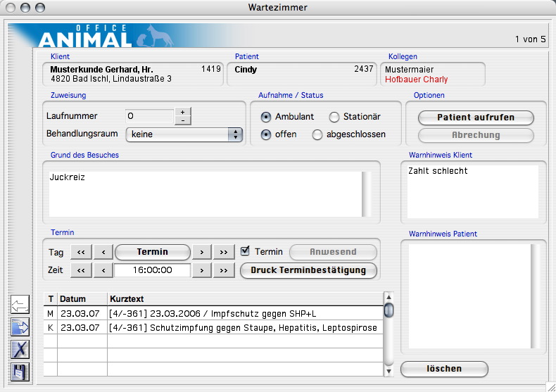
Task: Decrease Laufnummer with the minus stepper
Action: [x=182, y=120]
